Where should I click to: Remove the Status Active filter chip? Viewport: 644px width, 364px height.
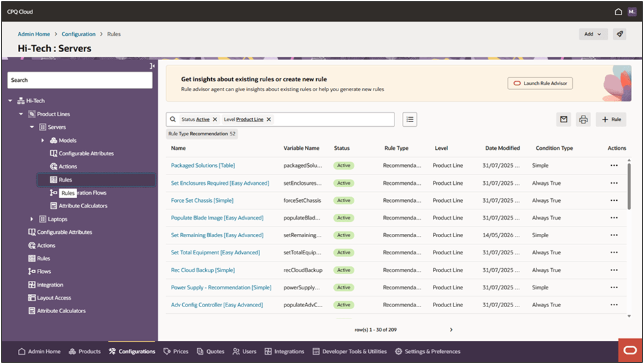coord(215,120)
